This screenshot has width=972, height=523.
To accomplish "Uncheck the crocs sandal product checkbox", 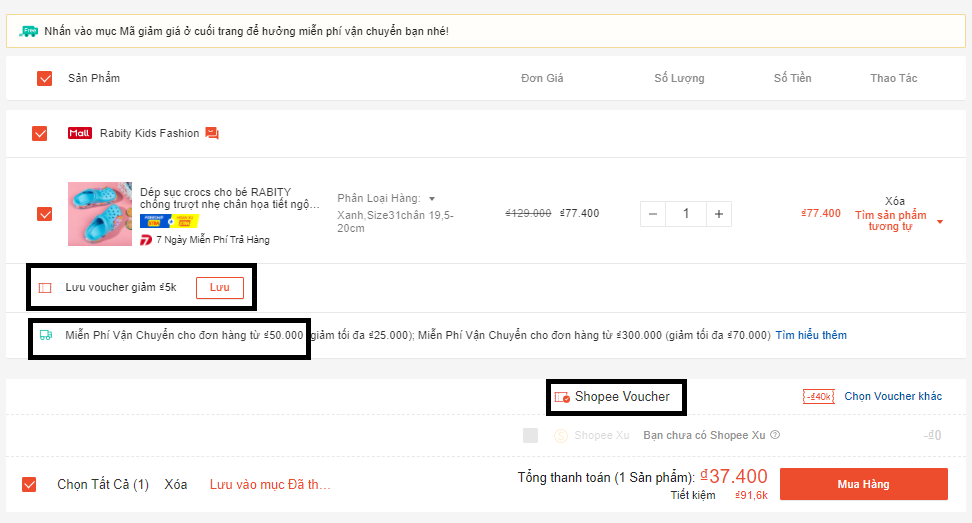I will 45,214.
